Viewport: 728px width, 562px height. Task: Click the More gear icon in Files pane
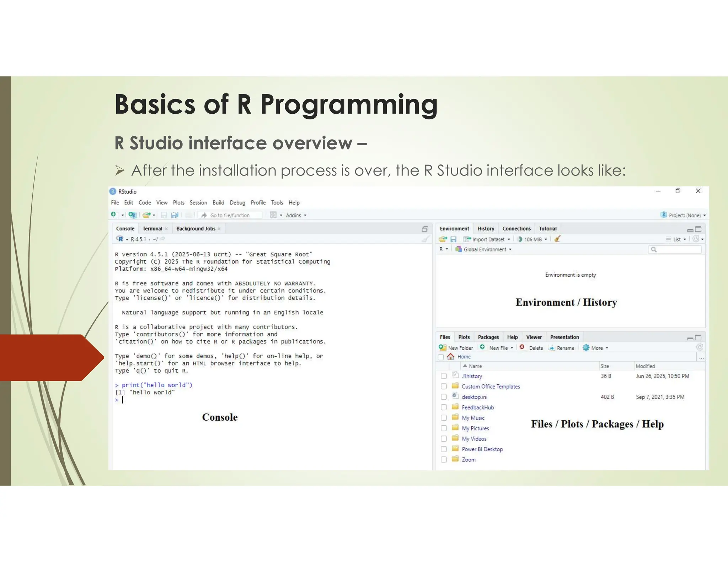(586, 347)
